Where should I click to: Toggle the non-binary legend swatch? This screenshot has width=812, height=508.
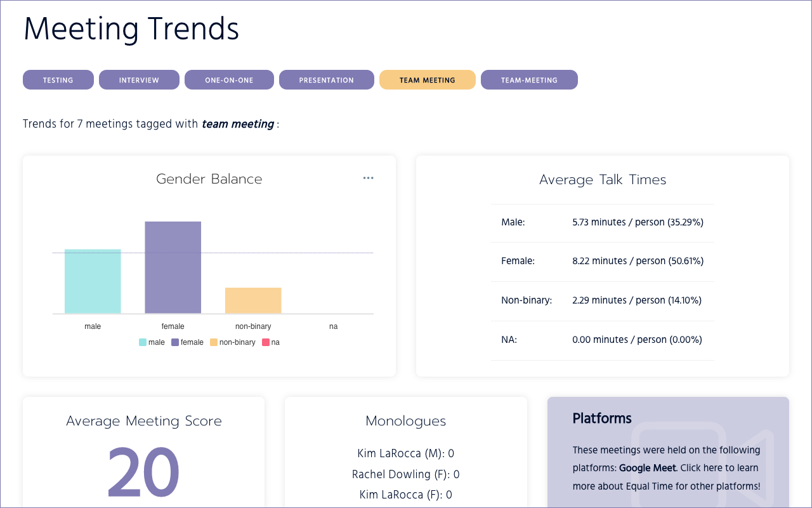[x=214, y=342]
